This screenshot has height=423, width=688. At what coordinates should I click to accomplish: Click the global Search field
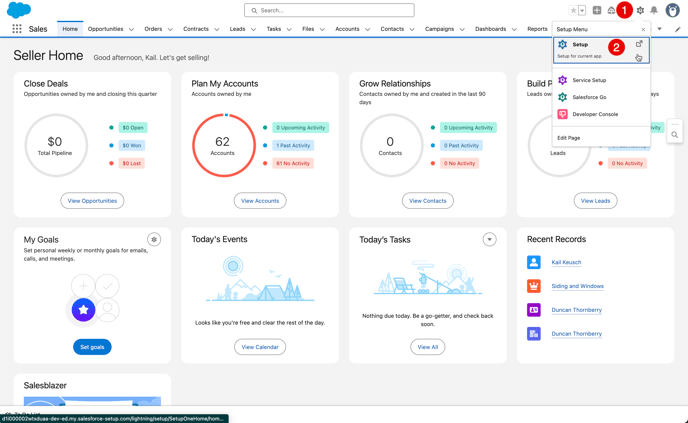point(329,10)
